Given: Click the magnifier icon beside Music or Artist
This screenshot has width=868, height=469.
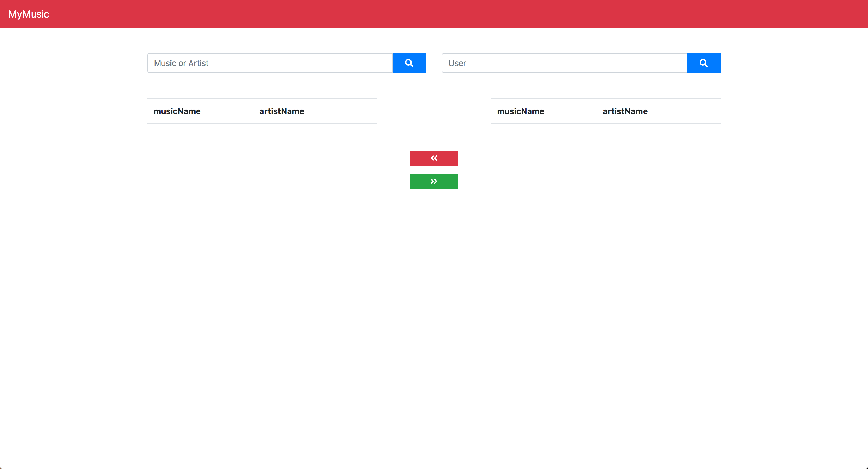Looking at the screenshot, I should [409, 63].
